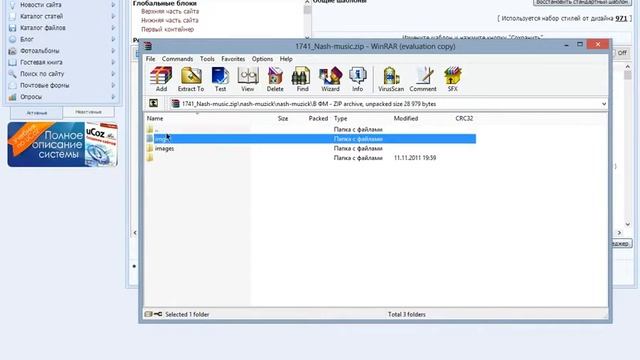The width and height of the screenshot is (640, 360).
Task: Click the Add toolbar icon in WinRAR
Action: (x=161, y=79)
